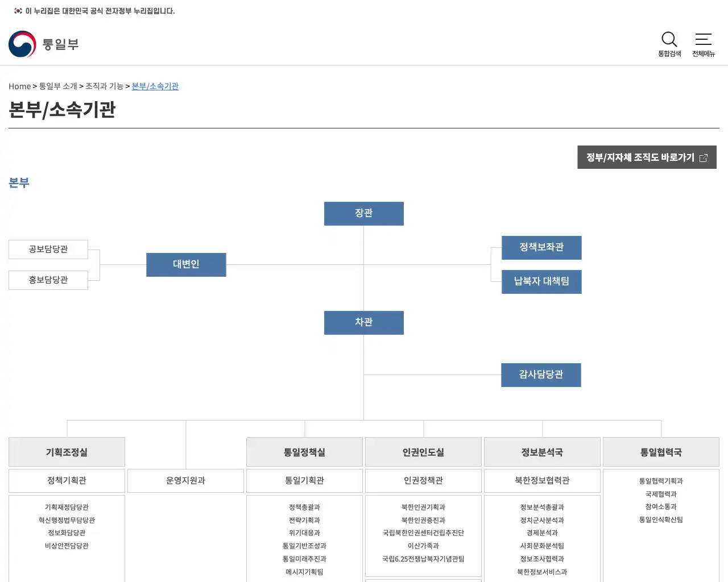
Task: Open 통일부 소개 breadcrumb
Action: [x=58, y=86]
